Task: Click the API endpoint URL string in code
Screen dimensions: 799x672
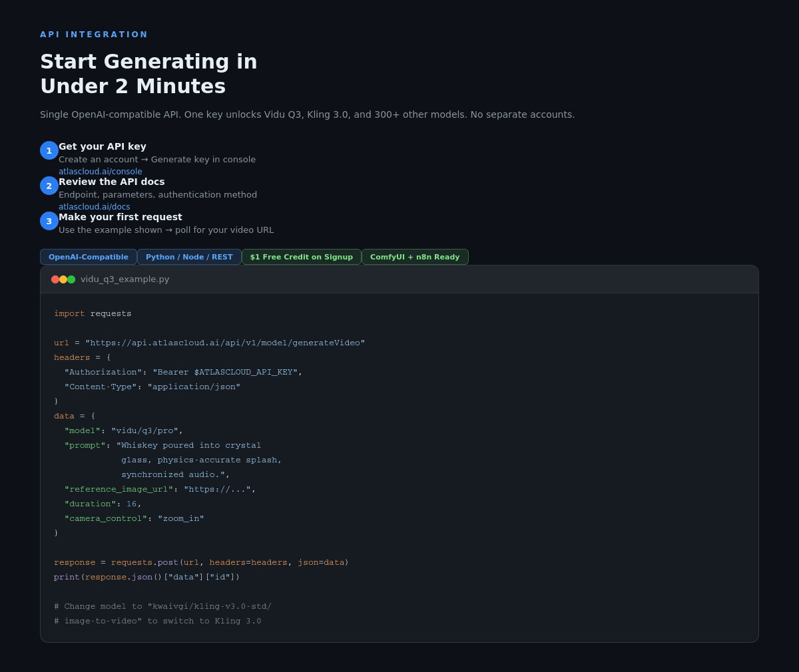Action: [225, 343]
